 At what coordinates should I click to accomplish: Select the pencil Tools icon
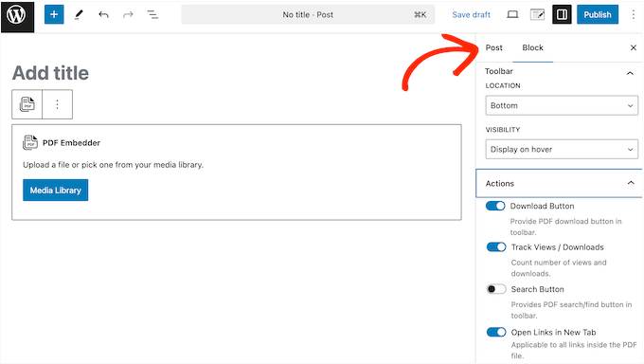tap(79, 15)
